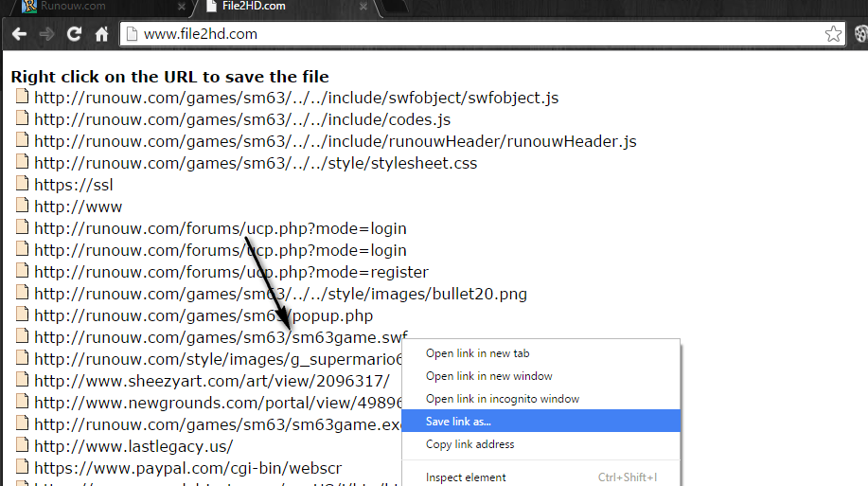Click the sm63game.exe link
The height and width of the screenshot is (486, 868).
pyautogui.click(x=218, y=424)
